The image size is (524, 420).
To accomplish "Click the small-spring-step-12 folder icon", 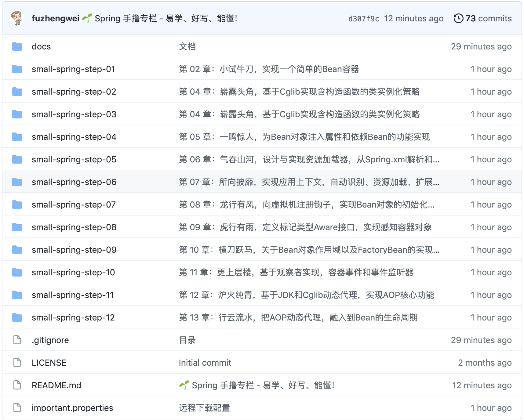I will click(17, 317).
